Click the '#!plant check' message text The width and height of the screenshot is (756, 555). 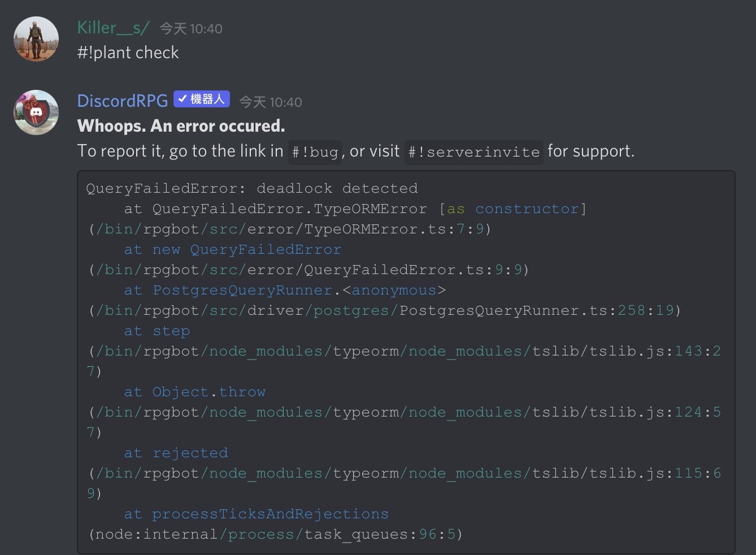128,53
